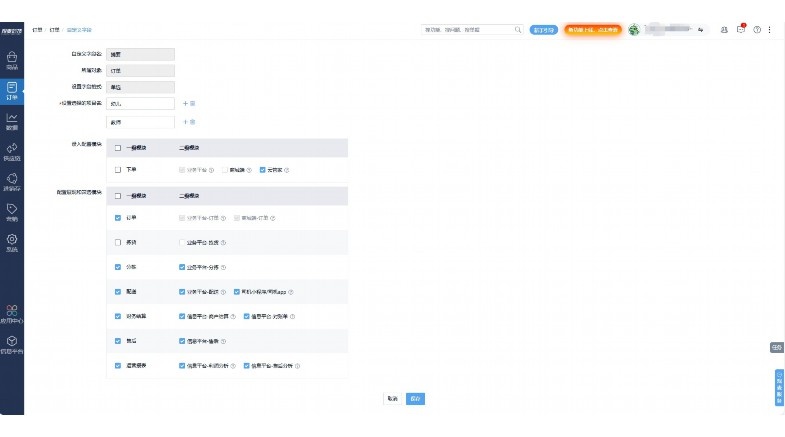Click the orange new-feature banner button

click(x=593, y=30)
